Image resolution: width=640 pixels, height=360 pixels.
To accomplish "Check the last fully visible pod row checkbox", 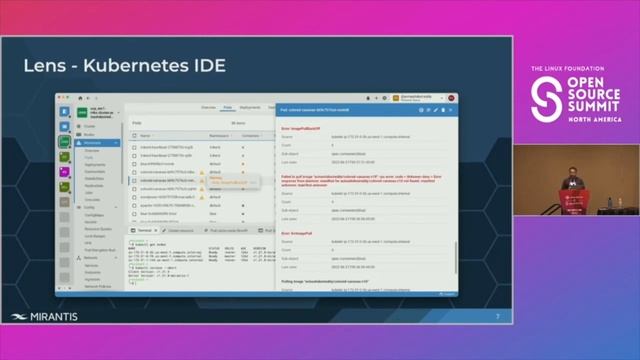I will point(134,214).
